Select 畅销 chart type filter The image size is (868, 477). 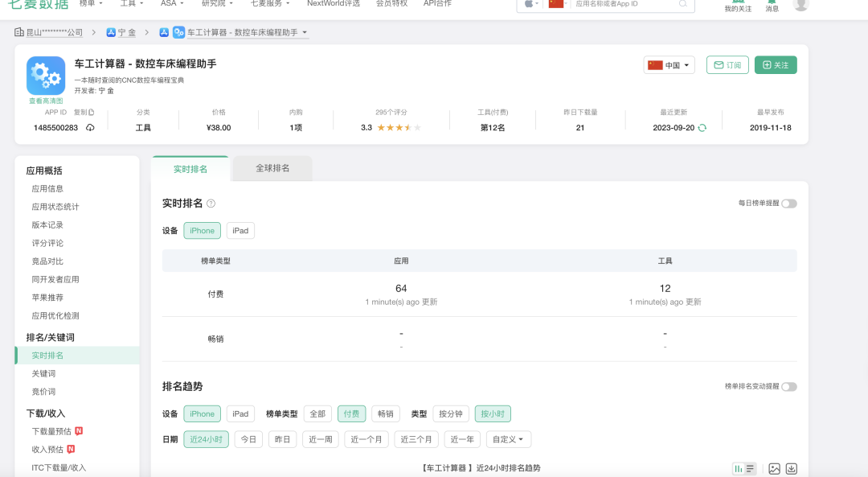(386, 413)
